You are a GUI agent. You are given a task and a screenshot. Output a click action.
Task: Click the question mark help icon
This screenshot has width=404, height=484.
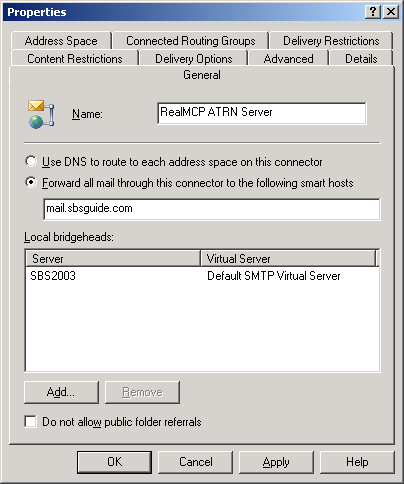coord(373,12)
